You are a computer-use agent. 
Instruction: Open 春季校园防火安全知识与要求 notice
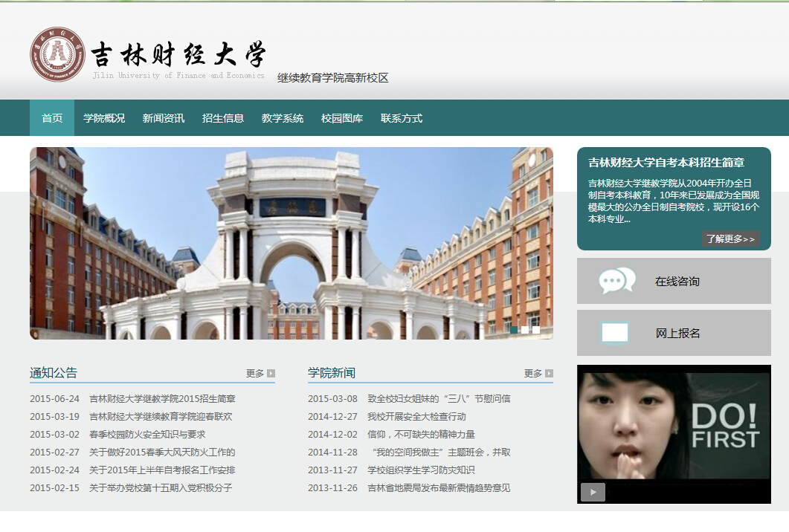coord(147,435)
